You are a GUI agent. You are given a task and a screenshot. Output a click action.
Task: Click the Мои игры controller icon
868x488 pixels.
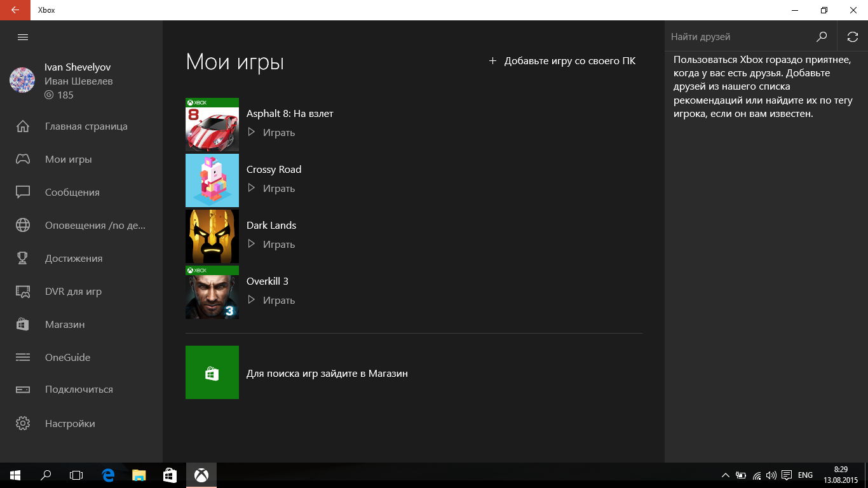click(x=23, y=159)
